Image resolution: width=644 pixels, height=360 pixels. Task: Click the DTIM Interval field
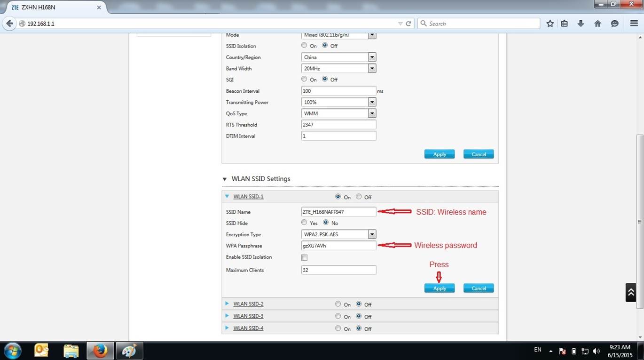click(338, 136)
